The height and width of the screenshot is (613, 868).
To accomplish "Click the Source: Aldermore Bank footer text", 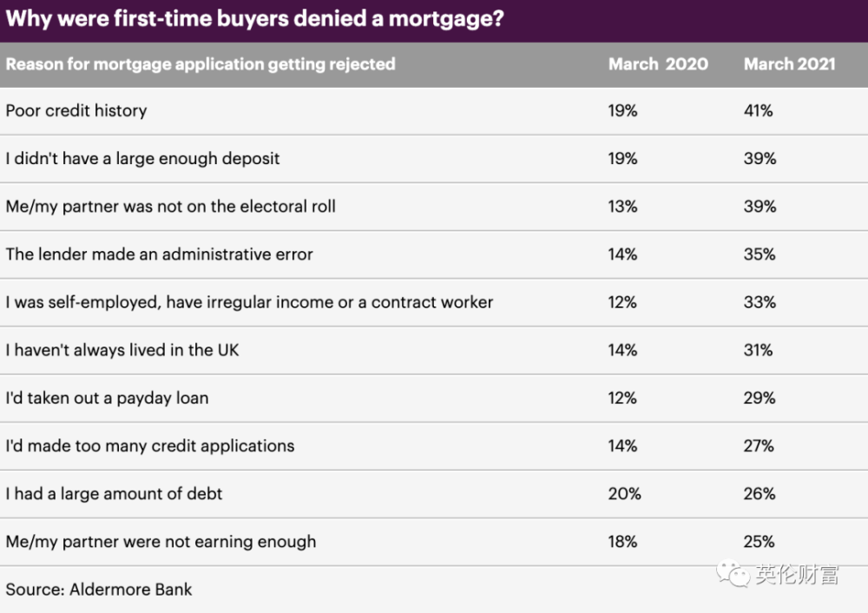I will point(99,589).
